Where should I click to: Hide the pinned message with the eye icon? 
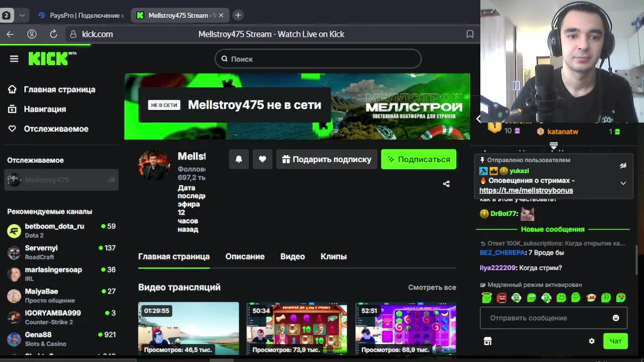(x=623, y=165)
